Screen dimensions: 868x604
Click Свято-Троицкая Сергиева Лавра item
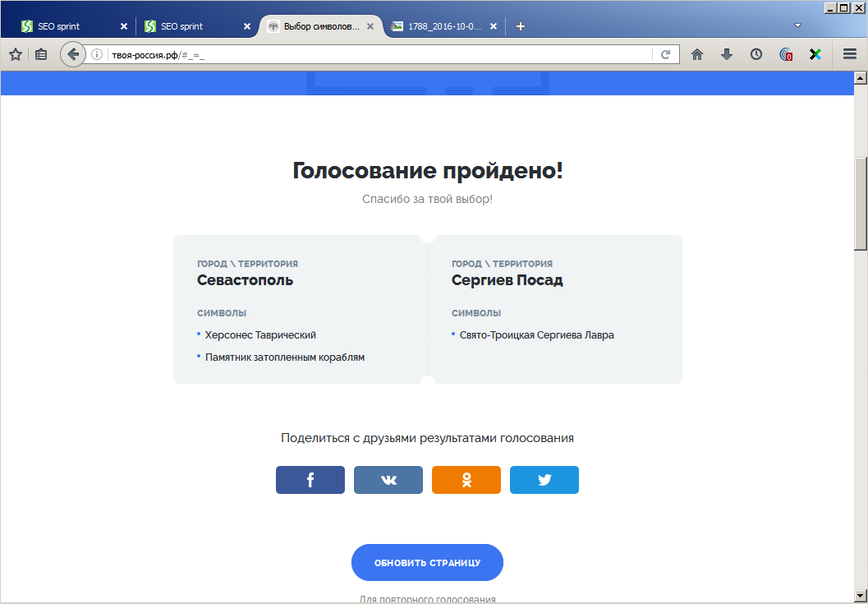click(536, 334)
